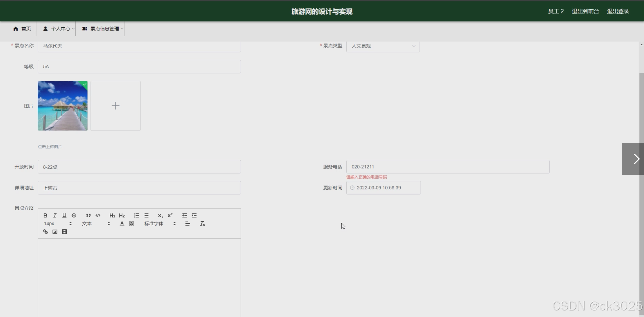Toggle underline formatting in editor

coord(64,215)
